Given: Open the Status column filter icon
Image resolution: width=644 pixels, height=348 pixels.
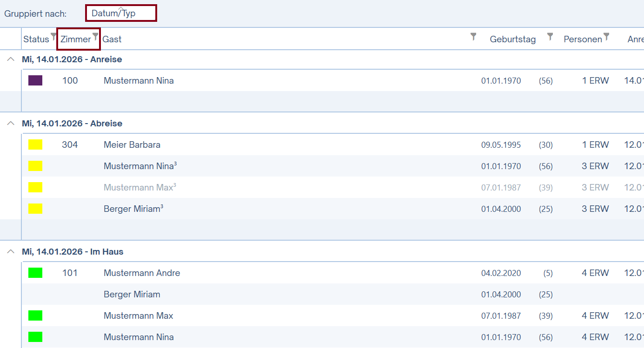Looking at the screenshot, I should point(53,36).
